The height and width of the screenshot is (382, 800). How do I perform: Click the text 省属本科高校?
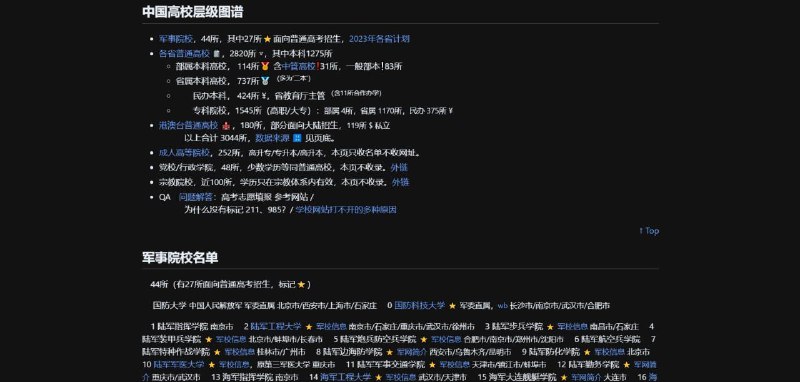(201, 81)
